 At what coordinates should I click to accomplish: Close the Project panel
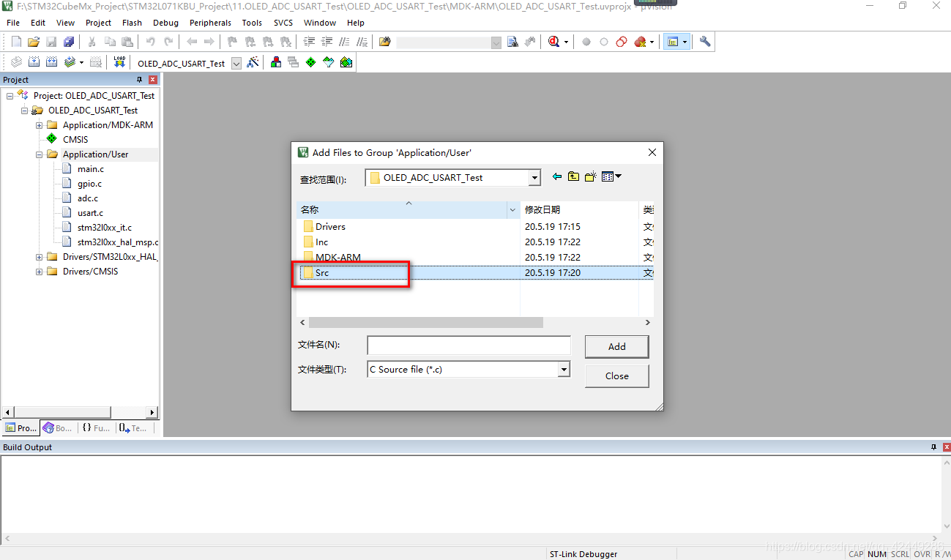click(152, 80)
